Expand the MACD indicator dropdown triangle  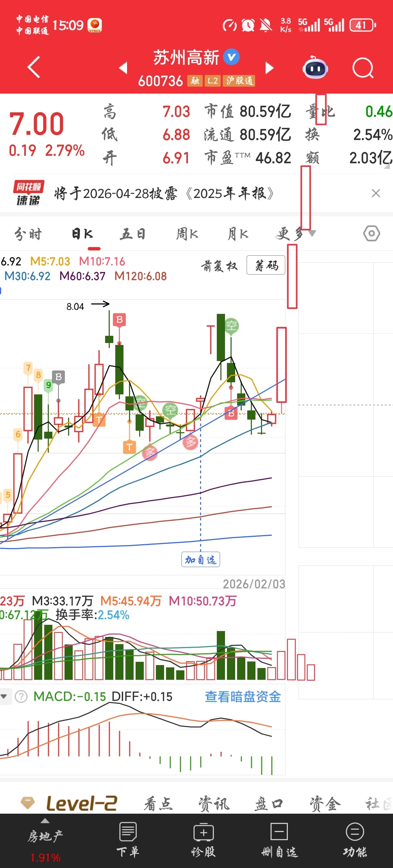4,696
